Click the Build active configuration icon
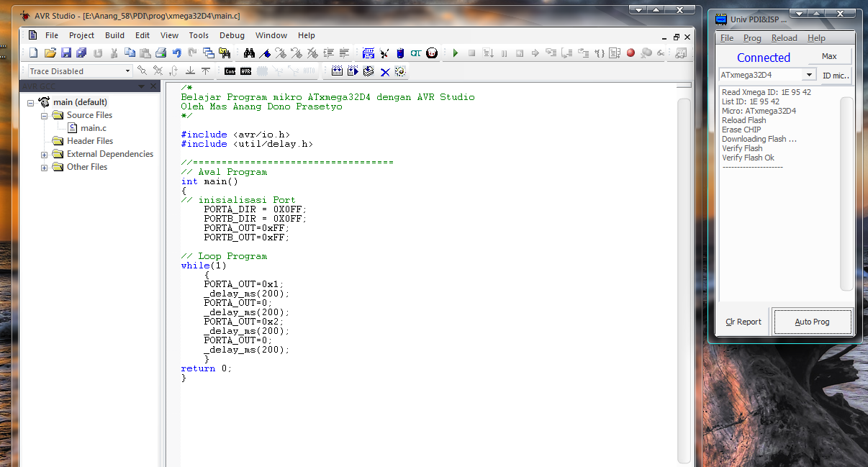Image resolution: width=868 pixels, height=467 pixels. click(x=337, y=71)
